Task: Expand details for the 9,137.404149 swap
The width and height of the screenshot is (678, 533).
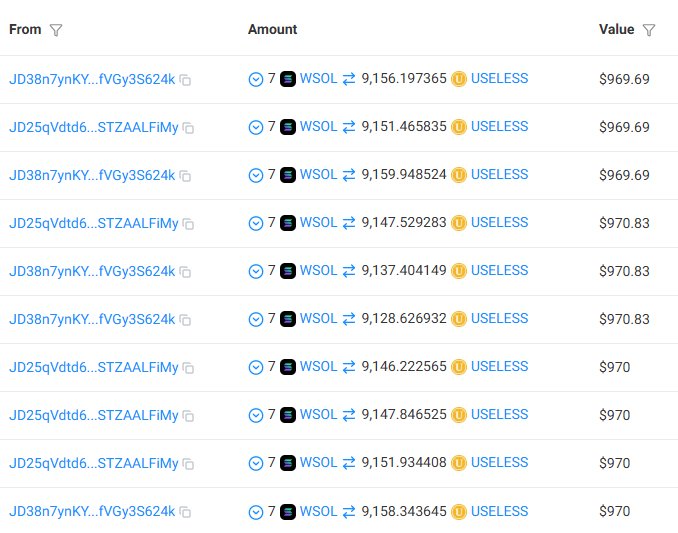Action: pos(256,271)
